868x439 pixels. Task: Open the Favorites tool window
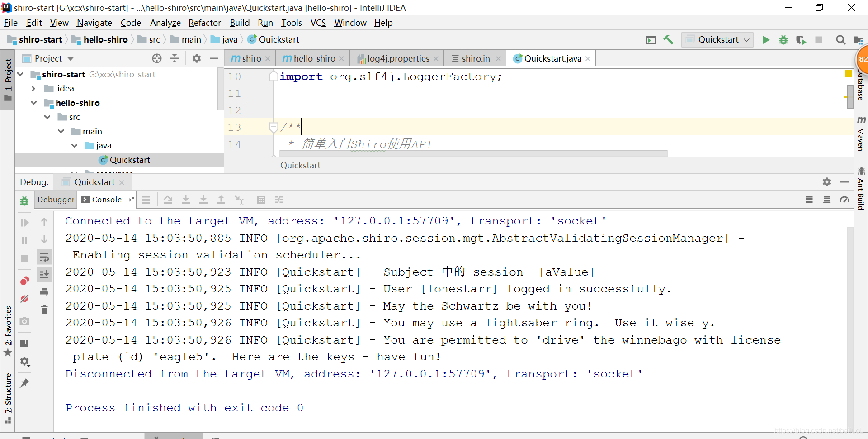click(x=8, y=331)
